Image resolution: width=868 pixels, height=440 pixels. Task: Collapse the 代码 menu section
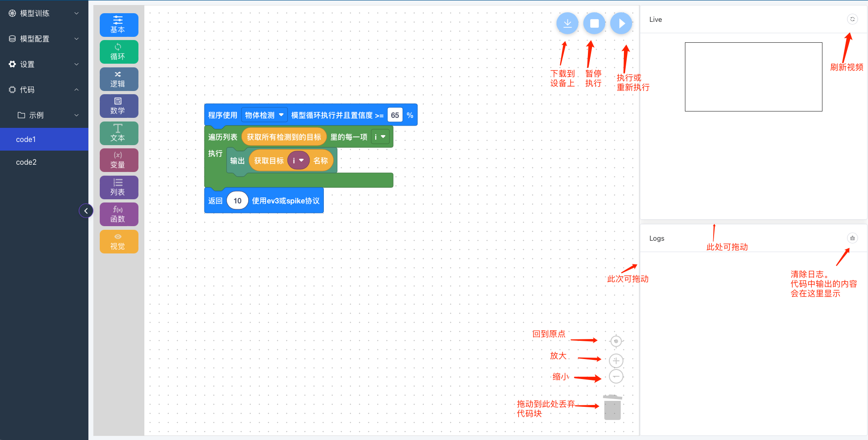coord(44,90)
